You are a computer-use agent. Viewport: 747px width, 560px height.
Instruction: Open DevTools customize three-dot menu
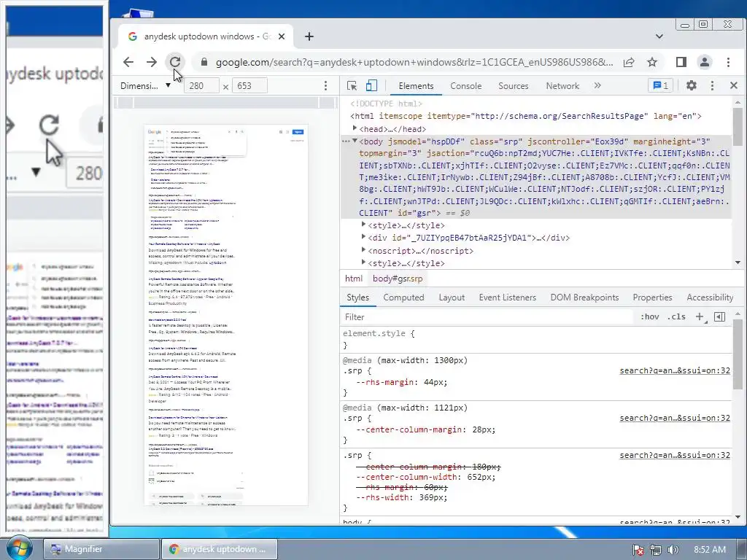click(712, 86)
